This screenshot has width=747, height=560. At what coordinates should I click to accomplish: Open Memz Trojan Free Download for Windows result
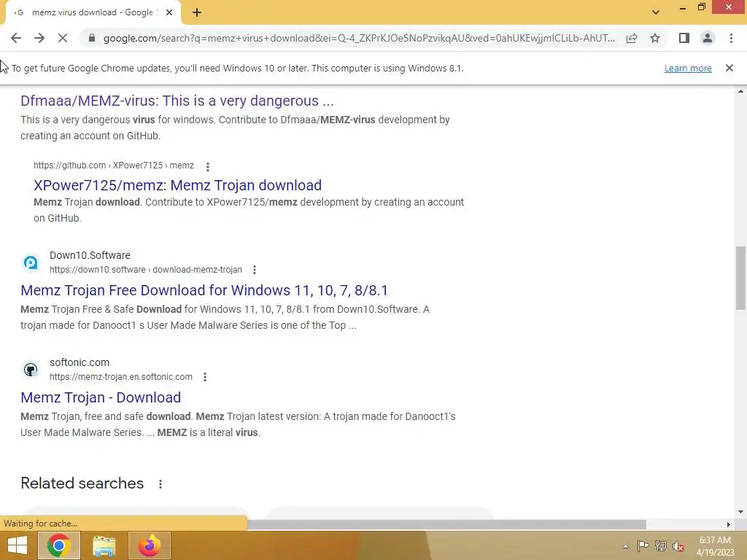tap(204, 290)
